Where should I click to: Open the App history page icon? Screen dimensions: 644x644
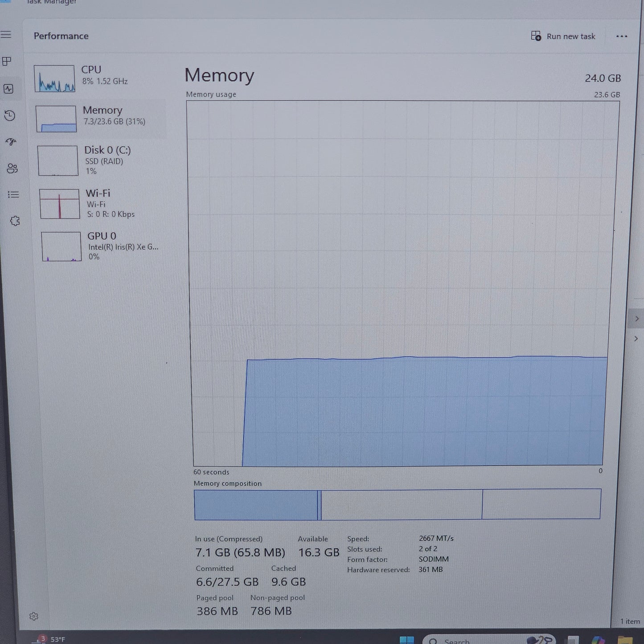tap(10, 116)
